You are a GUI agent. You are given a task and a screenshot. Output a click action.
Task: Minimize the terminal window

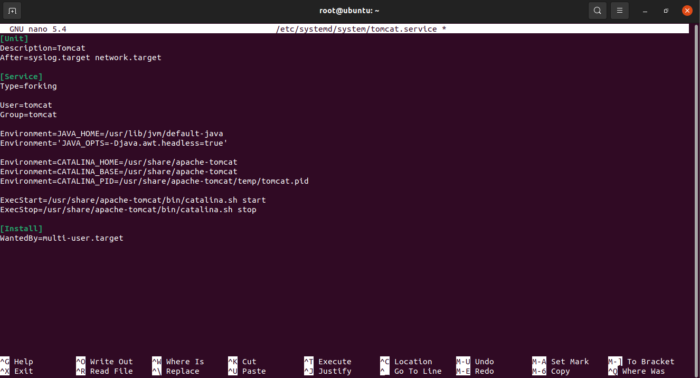pyautogui.click(x=645, y=11)
